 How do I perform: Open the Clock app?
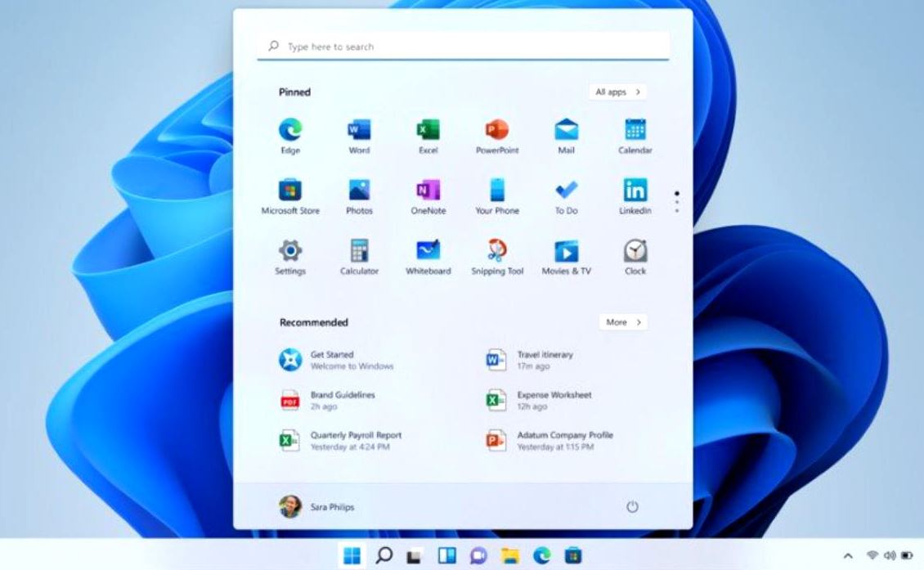coord(635,257)
